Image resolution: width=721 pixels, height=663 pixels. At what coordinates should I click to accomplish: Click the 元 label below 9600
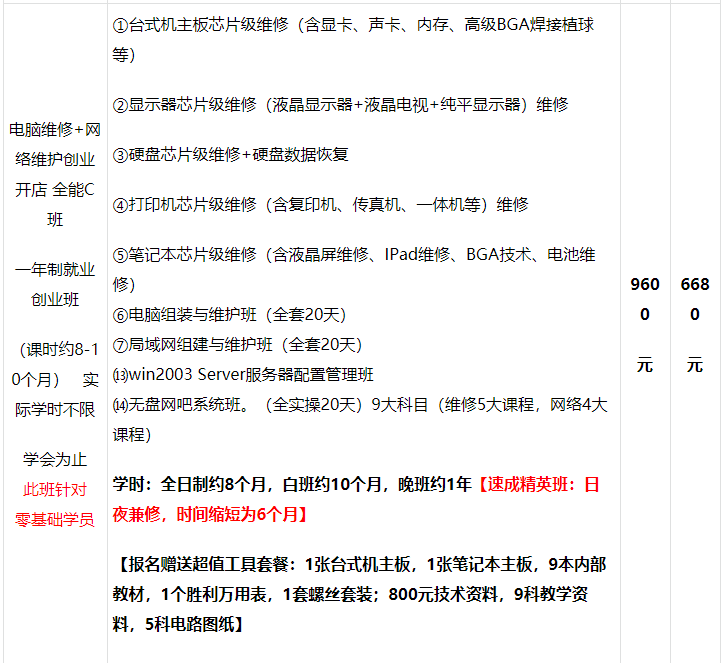(x=645, y=365)
